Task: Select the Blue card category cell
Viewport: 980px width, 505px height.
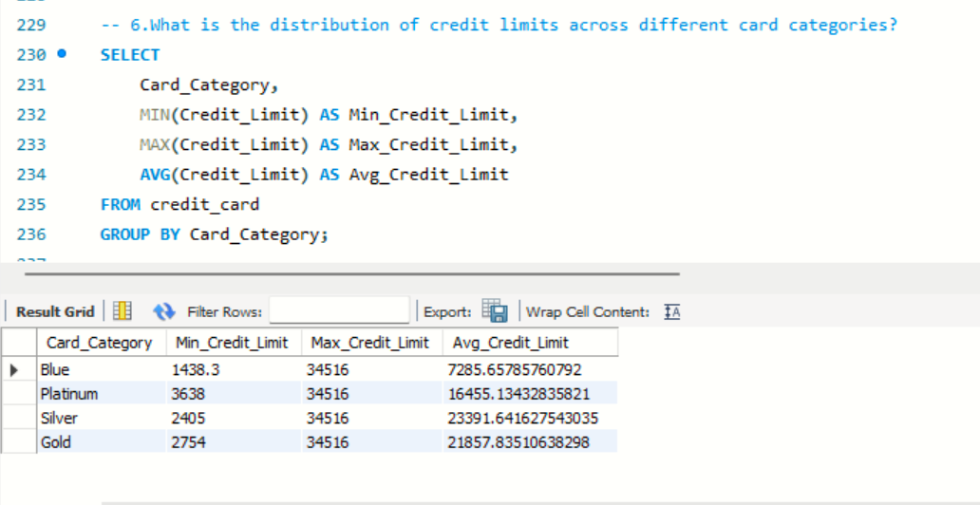Action: coord(102,370)
